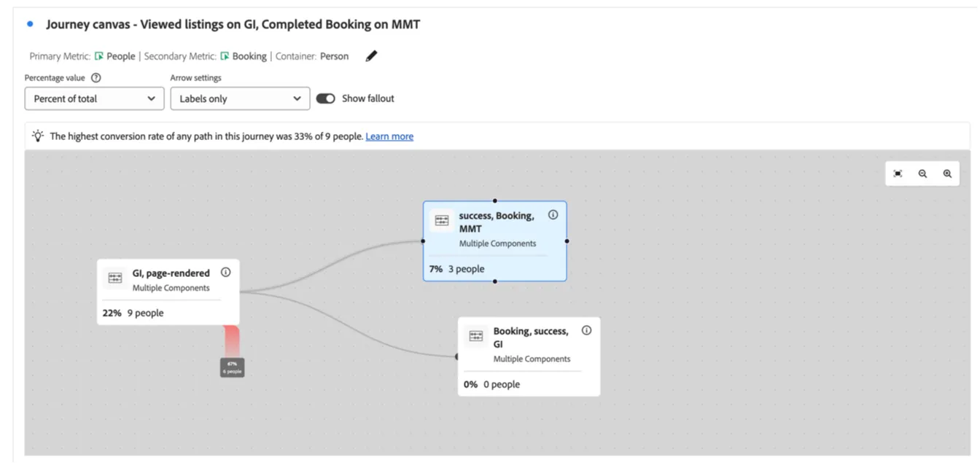980x465 pixels.
Task: Zoom out of the journey canvas
Action: (x=922, y=173)
